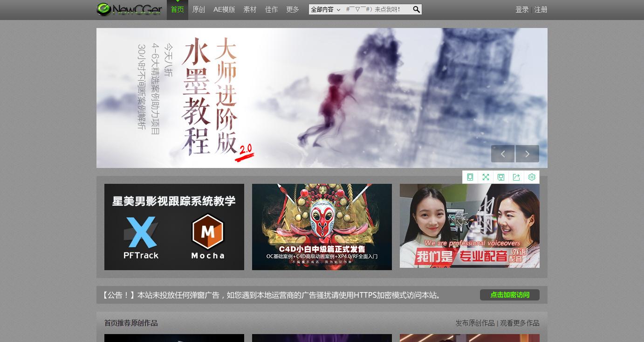Open the AE模板 menu item

coord(224,9)
